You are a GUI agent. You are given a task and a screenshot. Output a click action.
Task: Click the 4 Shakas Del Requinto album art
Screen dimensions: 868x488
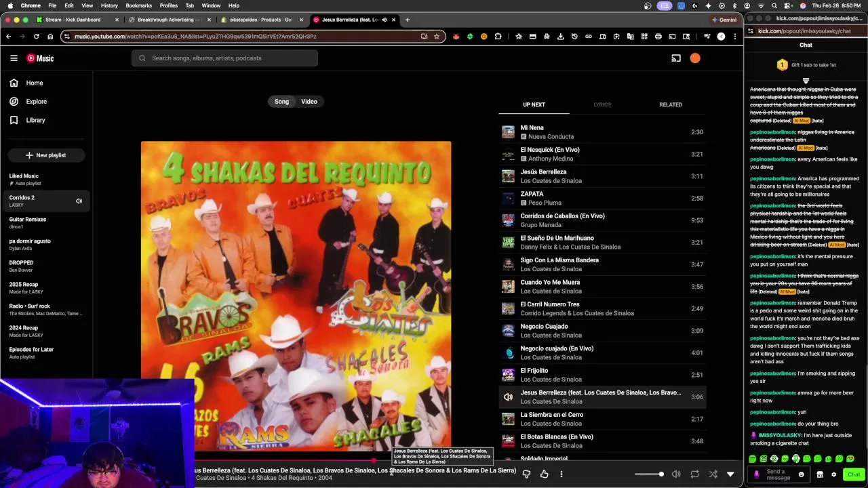296,296
